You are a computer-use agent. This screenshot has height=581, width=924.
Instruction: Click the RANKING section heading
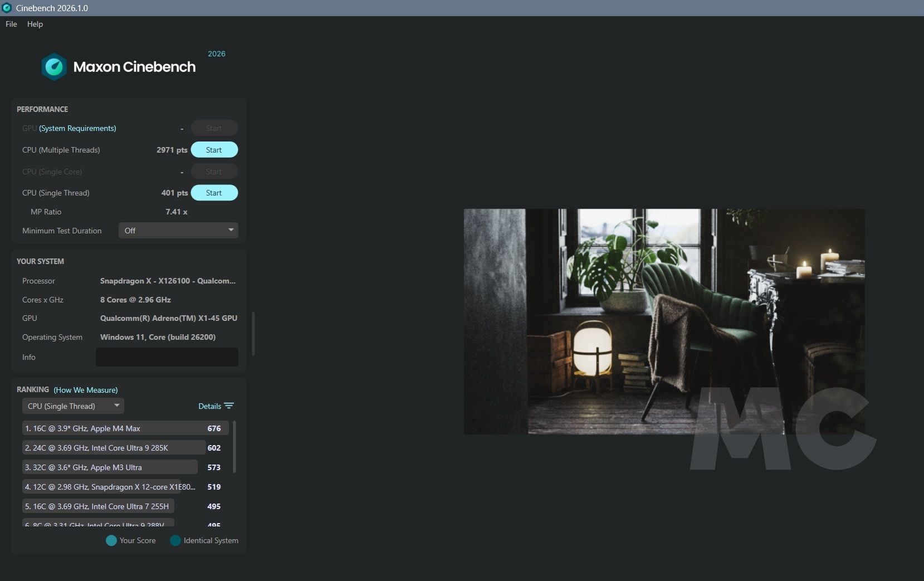point(33,389)
